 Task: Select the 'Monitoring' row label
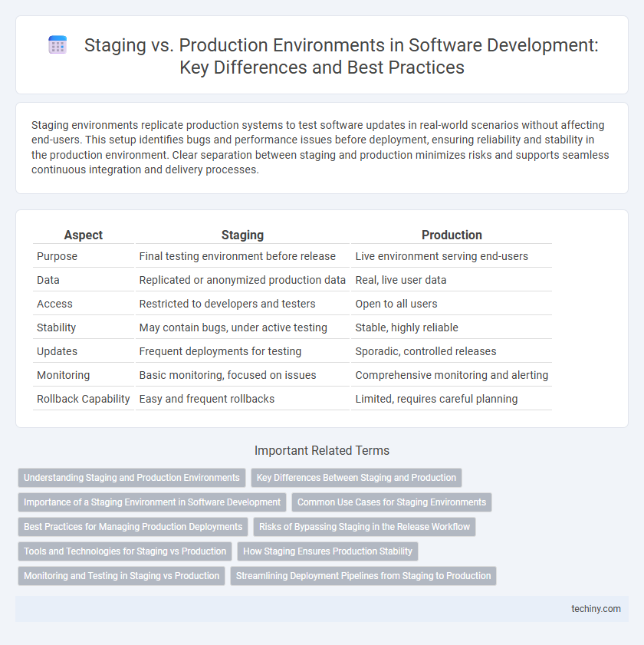click(64, 375)
